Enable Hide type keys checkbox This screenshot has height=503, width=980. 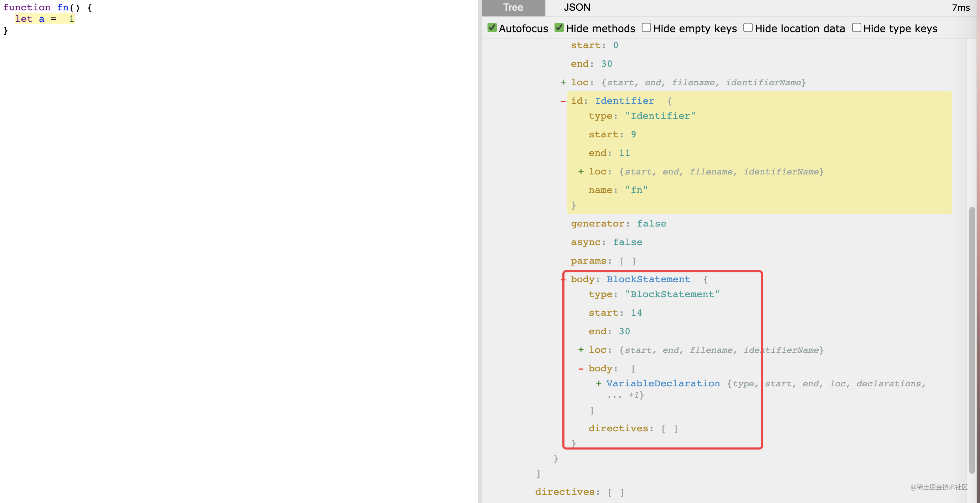pos(856,28)
